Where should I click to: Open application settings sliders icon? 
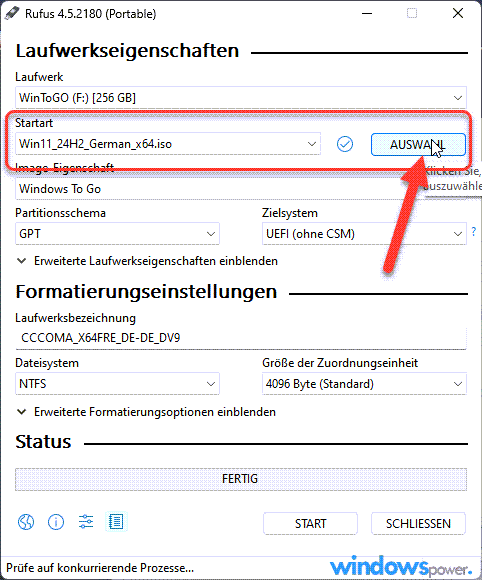click(86, 522)
